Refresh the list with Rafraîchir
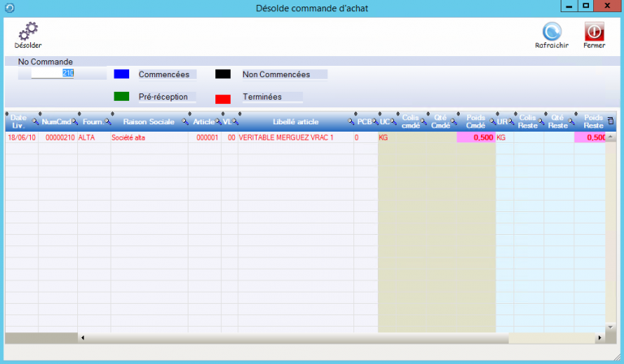 pyautogui.click(x=552, y=31)
